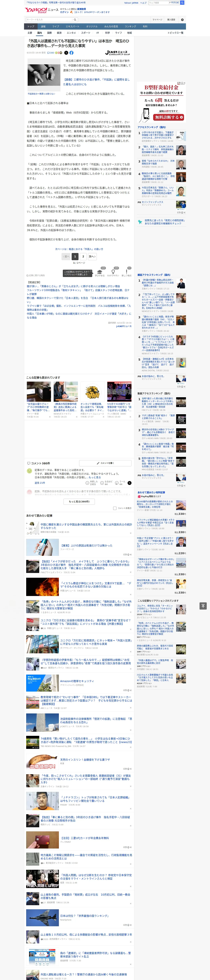This screenshot has height=980, width=210.
Task: Share the top comment on X
Action: tap(130, 483)
